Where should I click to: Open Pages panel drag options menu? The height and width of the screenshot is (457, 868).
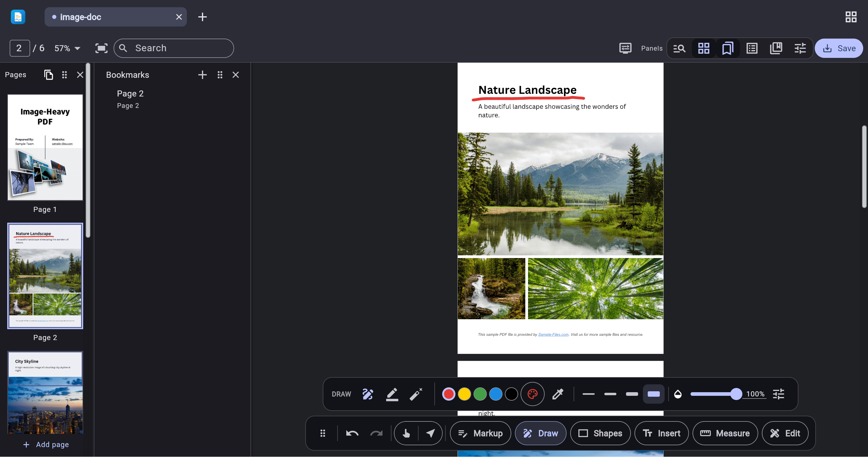64,75
